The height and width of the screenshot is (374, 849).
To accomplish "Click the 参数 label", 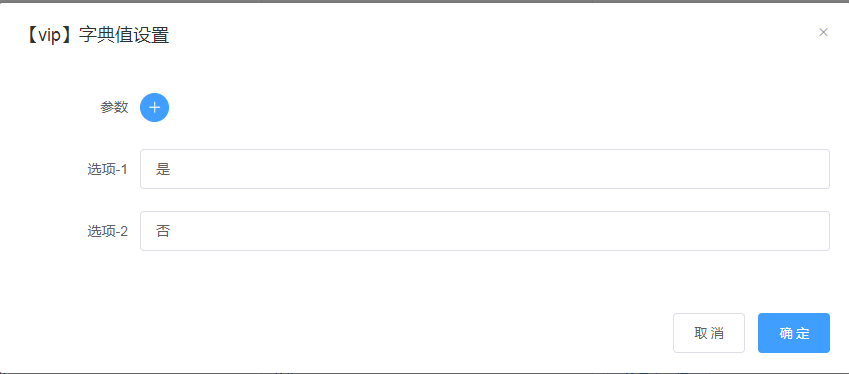I will (114, 107).
